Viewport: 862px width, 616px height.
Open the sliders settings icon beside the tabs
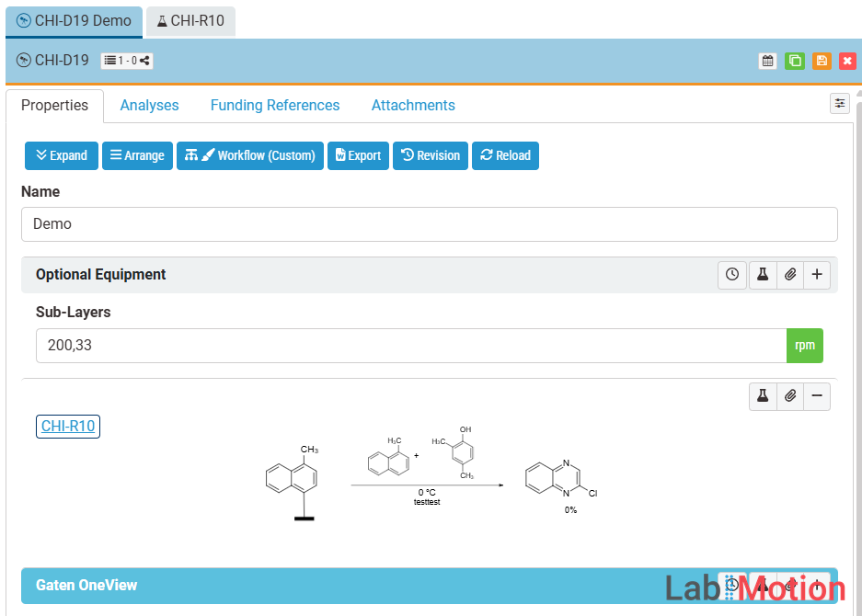coord(840,103)
